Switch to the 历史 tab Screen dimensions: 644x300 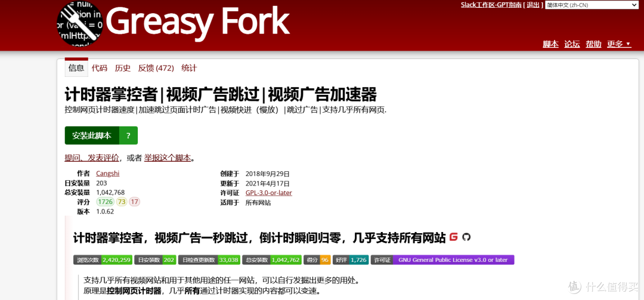[x=123, y=68]
